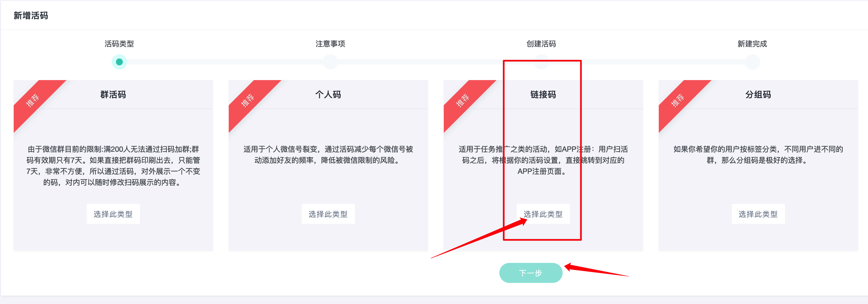Click the 新建完成 step circle
This screenshot has height=304, width=868.
click(752, 62)
